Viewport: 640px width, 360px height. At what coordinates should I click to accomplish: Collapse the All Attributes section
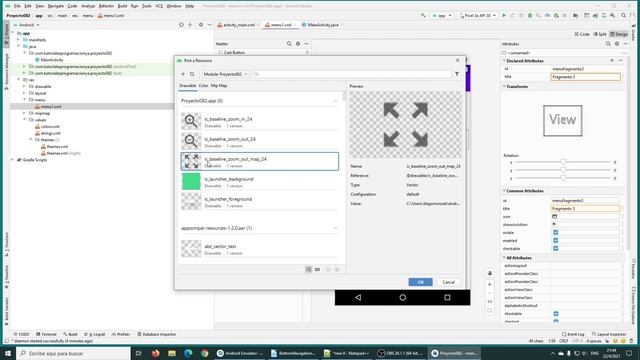[x=504, y=258]
